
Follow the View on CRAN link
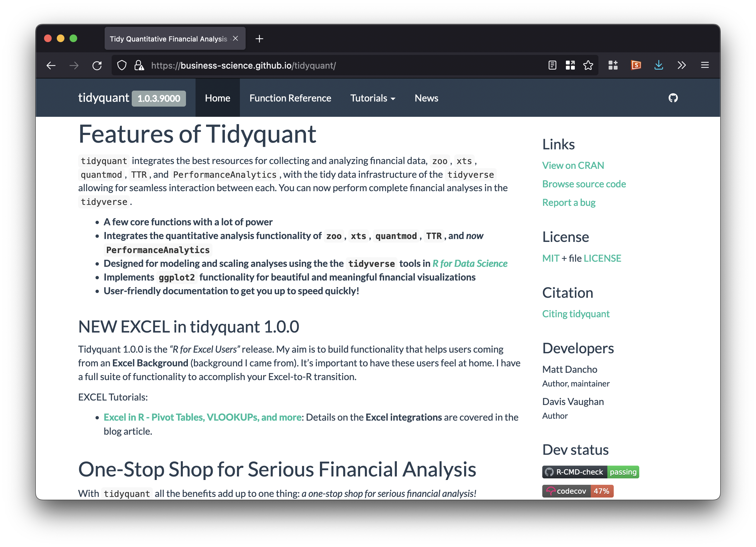[573, 166]
